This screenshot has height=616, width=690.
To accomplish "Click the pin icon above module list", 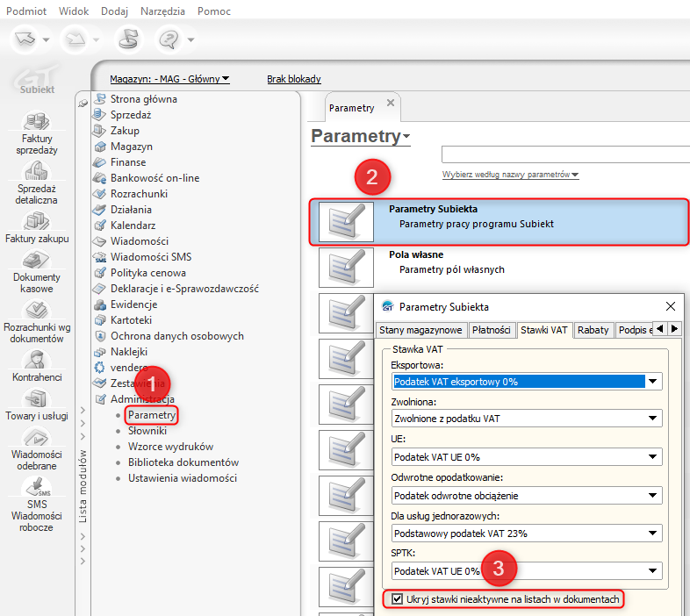I will (x=83, y=104).
